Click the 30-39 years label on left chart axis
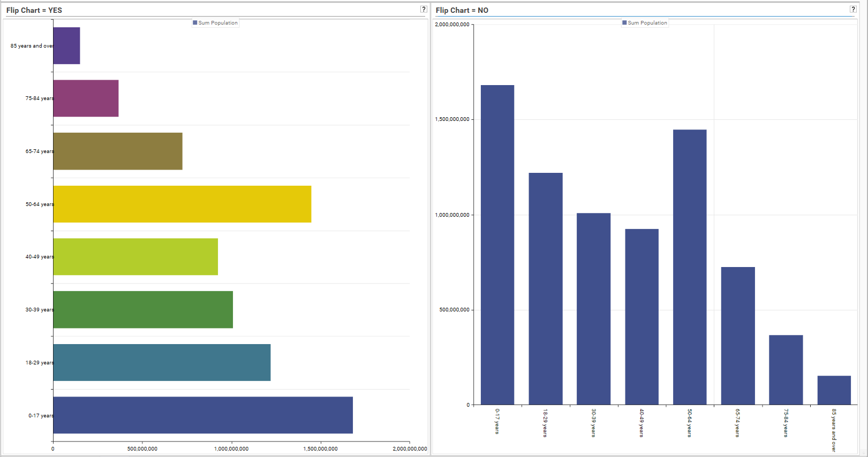This screenshot has height=457, width=868. coord(39,310)
